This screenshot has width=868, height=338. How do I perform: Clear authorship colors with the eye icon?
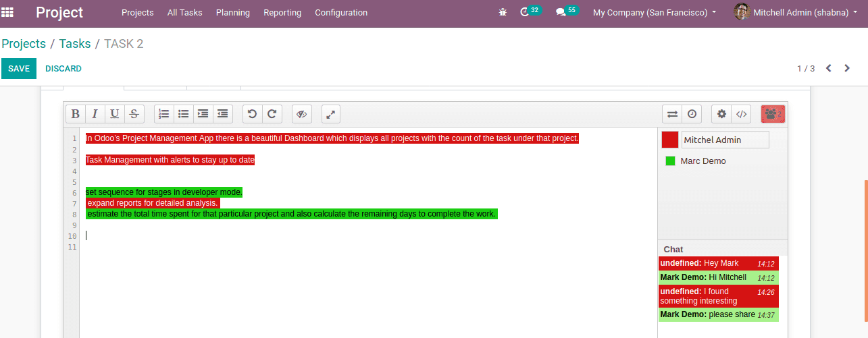click(302, 114)
